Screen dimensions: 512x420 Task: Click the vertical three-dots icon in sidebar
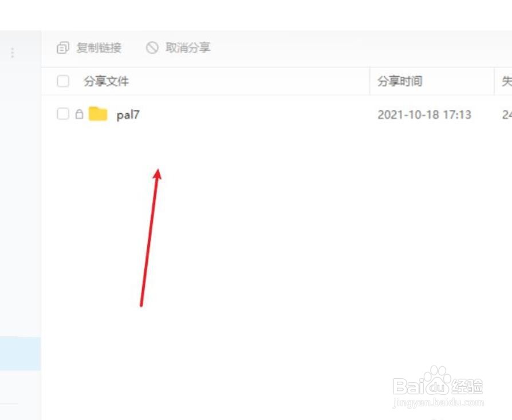[13, 53]
